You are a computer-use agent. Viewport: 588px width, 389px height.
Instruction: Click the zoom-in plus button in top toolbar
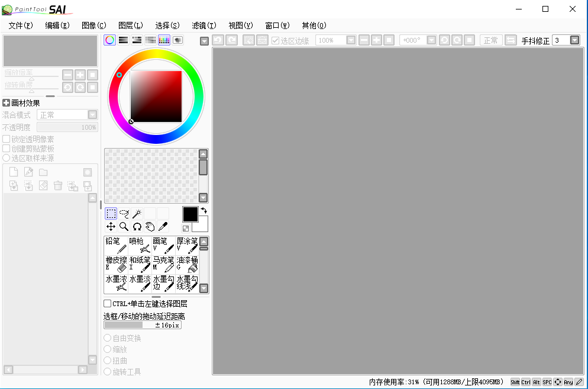point(376,40)
